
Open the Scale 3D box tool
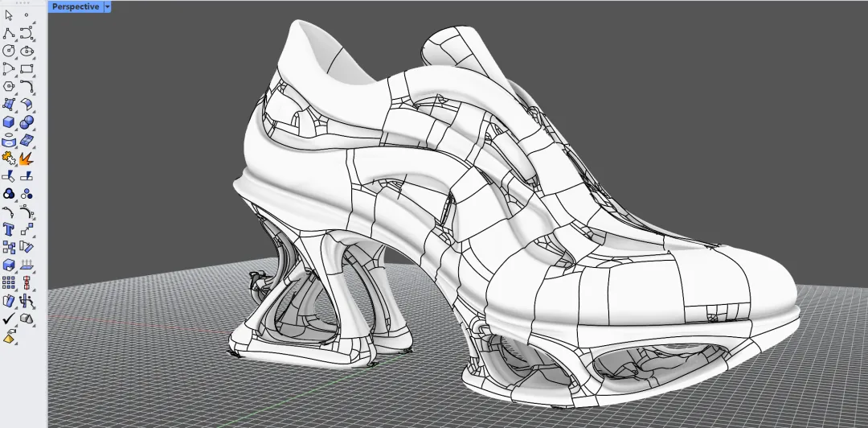[9, 265]
